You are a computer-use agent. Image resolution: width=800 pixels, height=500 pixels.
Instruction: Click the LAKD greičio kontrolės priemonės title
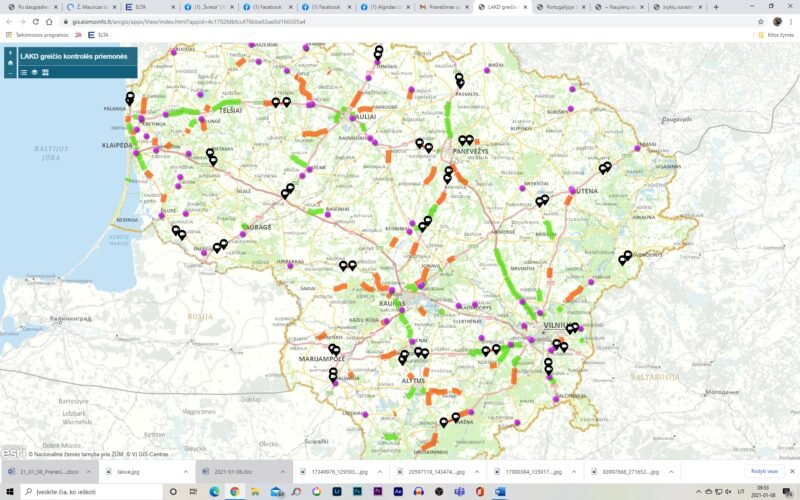click(74, 56)
